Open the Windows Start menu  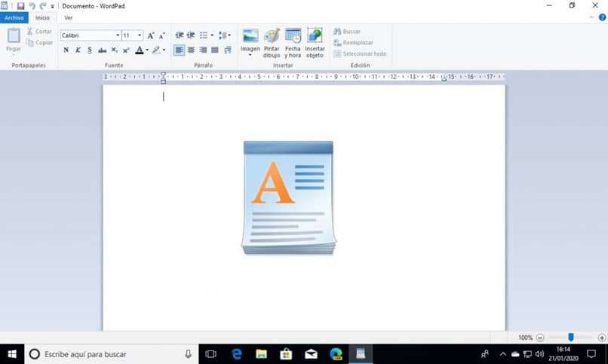coord(12,354)
